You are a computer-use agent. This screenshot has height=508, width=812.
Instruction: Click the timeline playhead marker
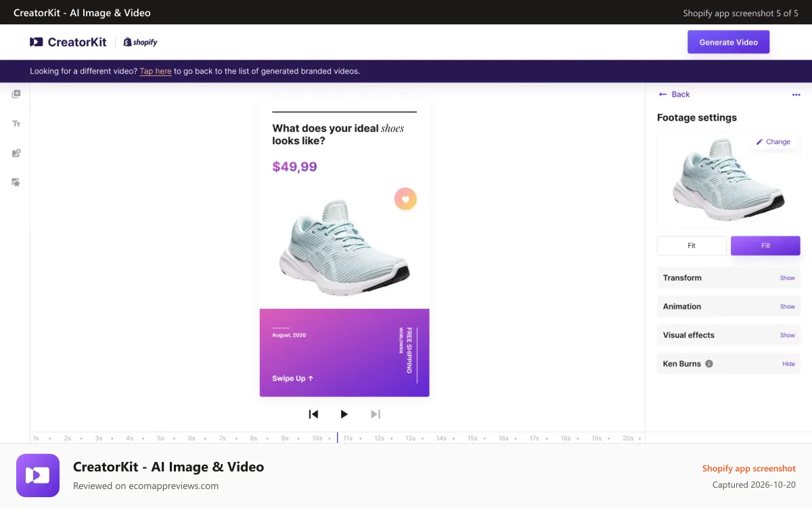(x=338, y=438)
